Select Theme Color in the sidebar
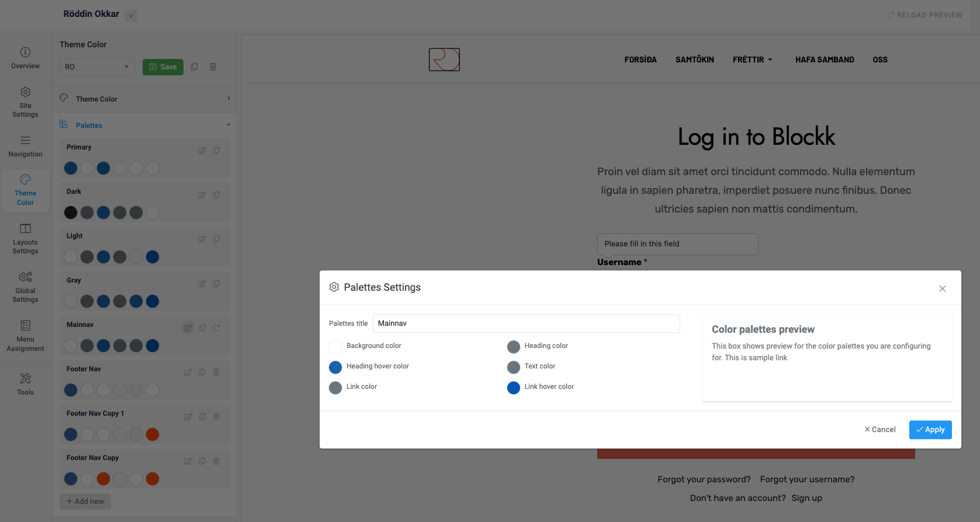The image size is (980, 522). [x=25, y=191]
